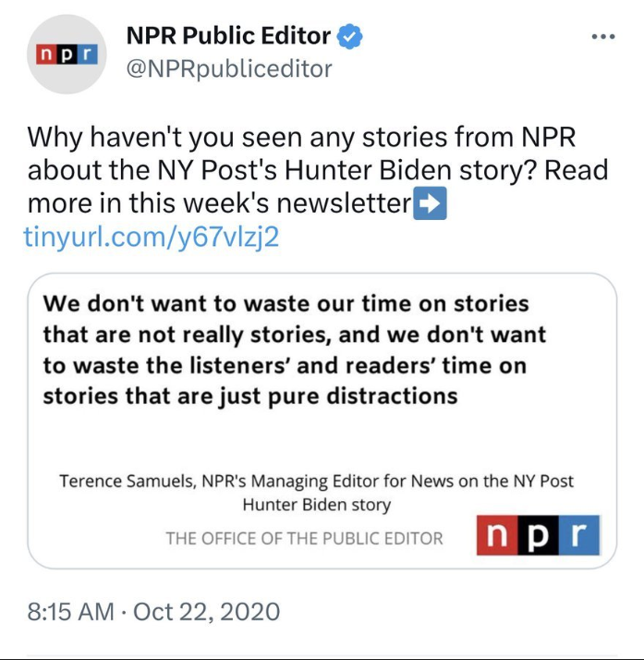Viewport: 644px width, 660px height.
Task: Click the 8:15 AM timestamp
Action: pyautogui.click(x=70, y=612)
